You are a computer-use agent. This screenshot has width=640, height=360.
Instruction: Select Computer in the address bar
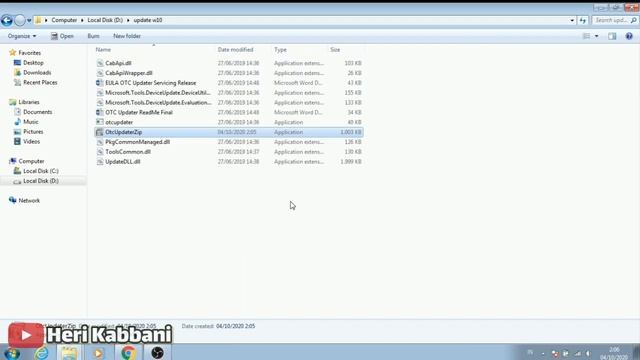click(64, 20)
